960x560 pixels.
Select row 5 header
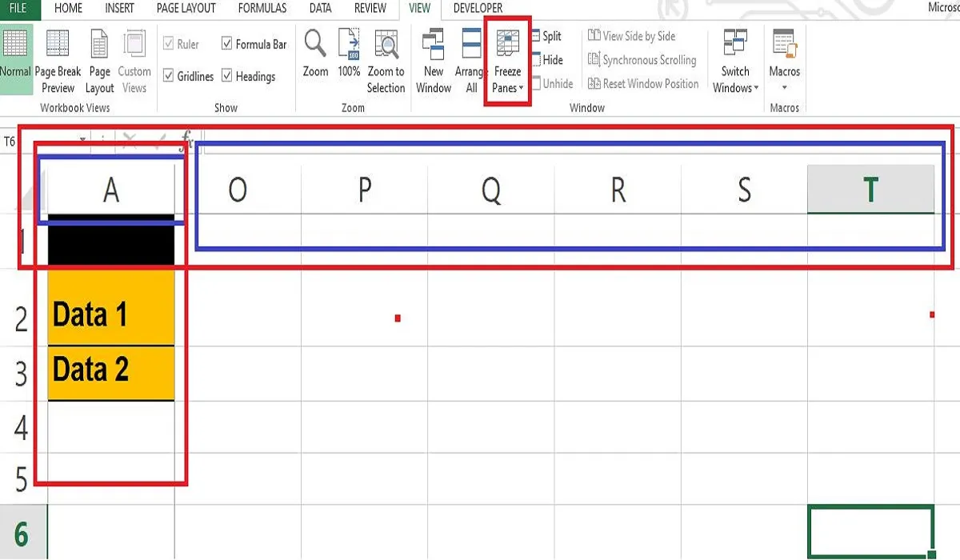click(x=22, y=478)
